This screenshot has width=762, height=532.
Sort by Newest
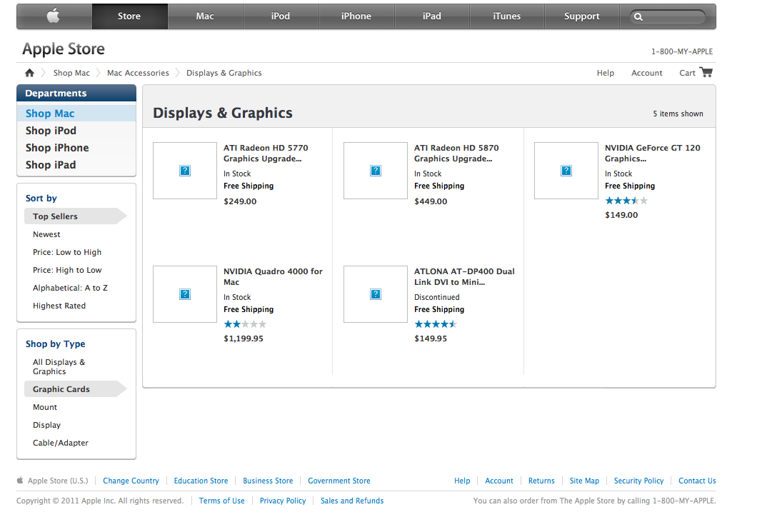coord(46,234)
